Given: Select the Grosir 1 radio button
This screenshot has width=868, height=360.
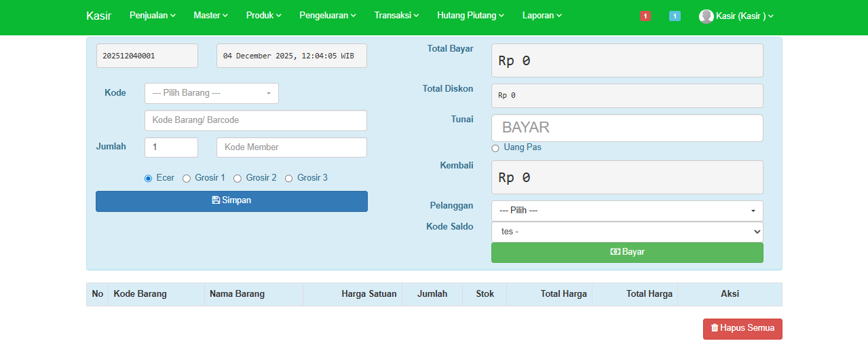Looking at the screenshot, I should click(187, 179).
